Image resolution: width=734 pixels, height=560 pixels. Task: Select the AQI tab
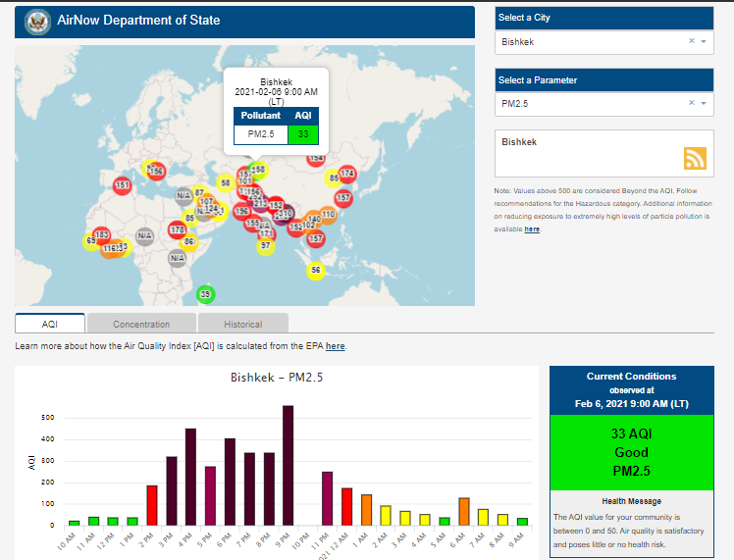point(50,324)
